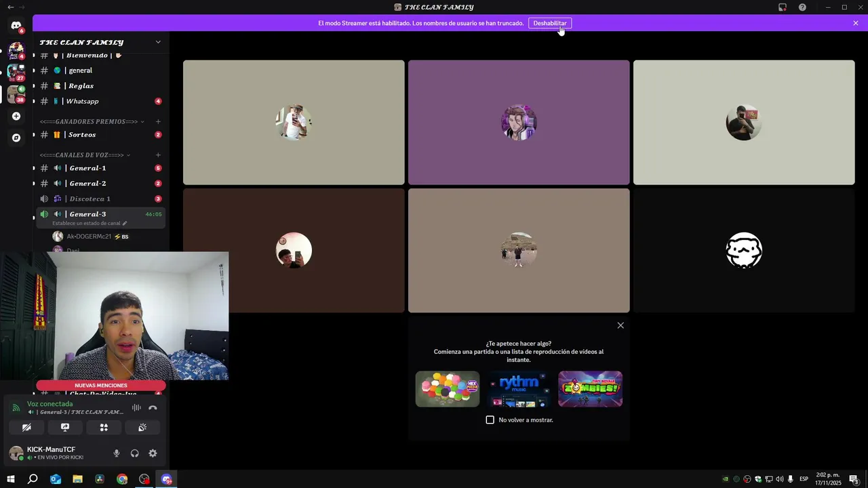
Task: Collapse the CANALES DE VOZ category
Action: [85, 155]
